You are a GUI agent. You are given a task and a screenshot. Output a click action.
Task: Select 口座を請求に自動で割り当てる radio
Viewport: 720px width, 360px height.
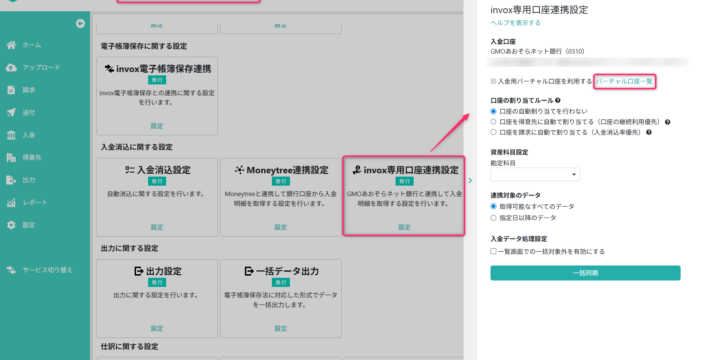tap(494, 132)
